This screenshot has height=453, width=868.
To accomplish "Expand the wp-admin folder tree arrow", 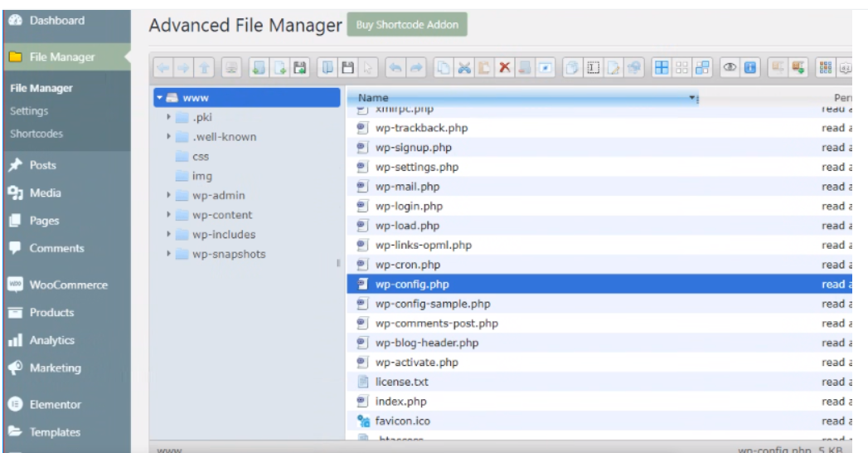I will [169, 196].
